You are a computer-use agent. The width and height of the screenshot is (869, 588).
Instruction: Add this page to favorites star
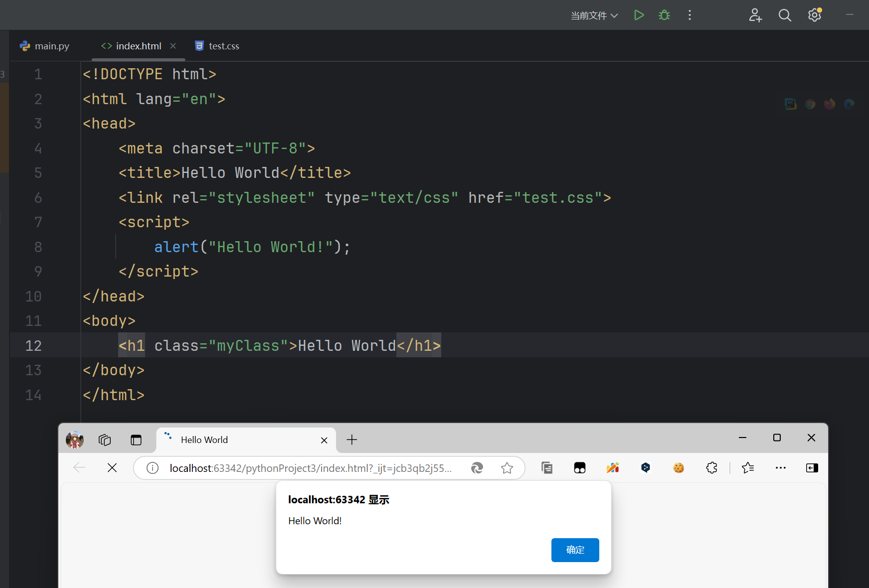click(507, 468)
